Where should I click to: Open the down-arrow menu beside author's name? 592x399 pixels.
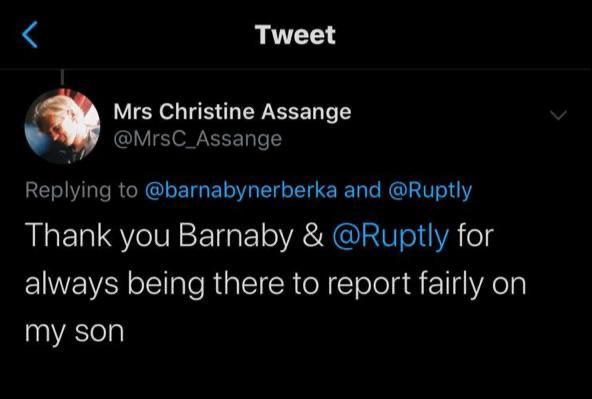(558, 115)
